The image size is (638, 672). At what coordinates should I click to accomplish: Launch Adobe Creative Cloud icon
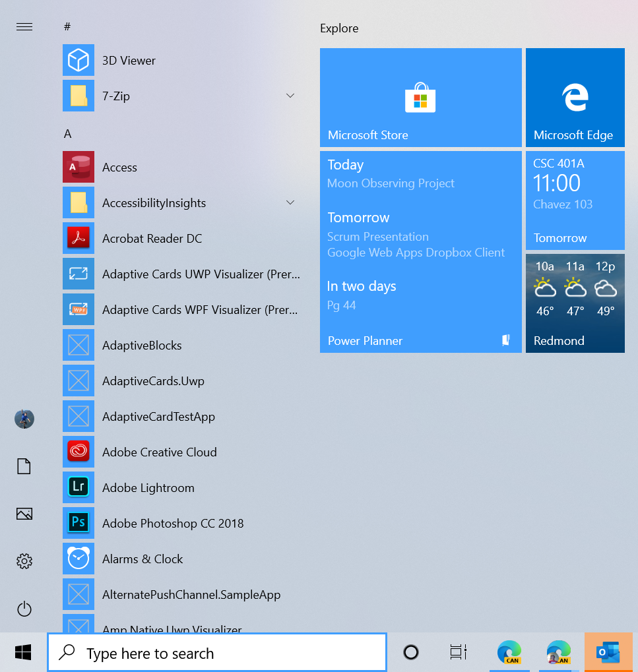[79, 451]
